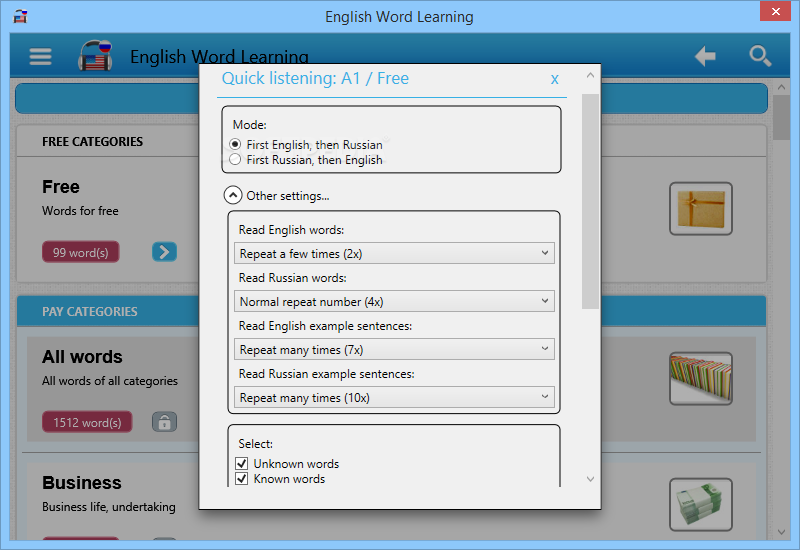Click All words of all categories text
The width and height of the screenshot is (800, 550).
[x=110, y=381]
